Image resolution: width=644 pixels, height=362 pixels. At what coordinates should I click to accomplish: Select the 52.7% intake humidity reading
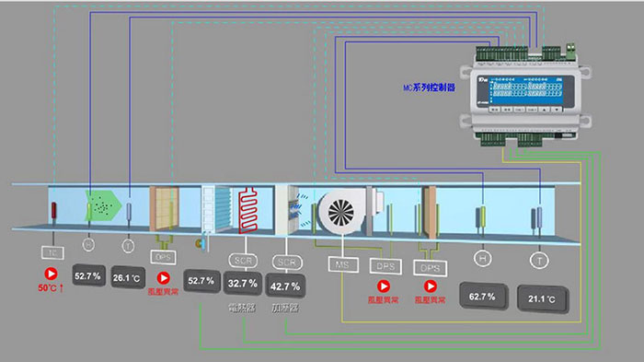pos(88,275)
